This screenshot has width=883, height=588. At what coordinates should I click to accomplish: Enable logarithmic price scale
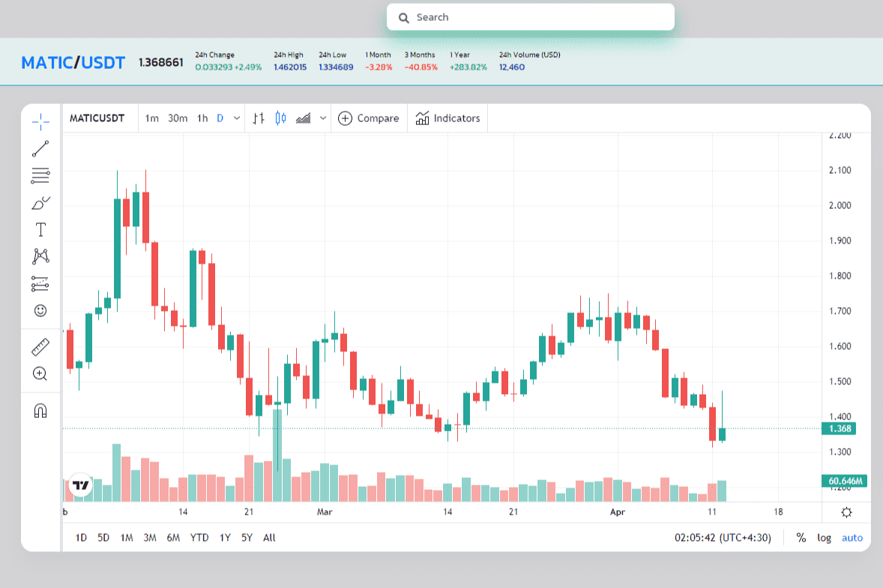coord(824,538)
